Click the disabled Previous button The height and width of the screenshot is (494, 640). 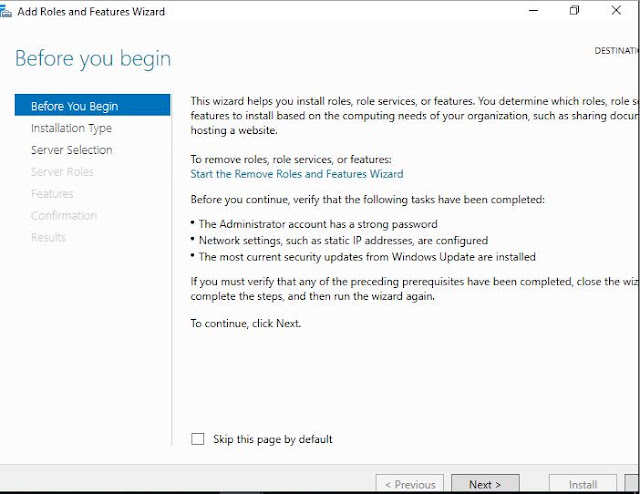(410, 484)
